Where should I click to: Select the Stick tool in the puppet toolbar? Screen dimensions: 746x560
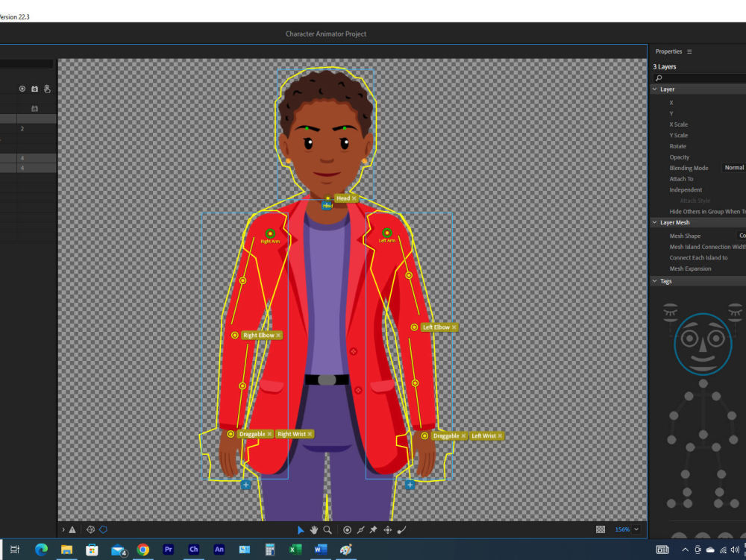point(360,529)
